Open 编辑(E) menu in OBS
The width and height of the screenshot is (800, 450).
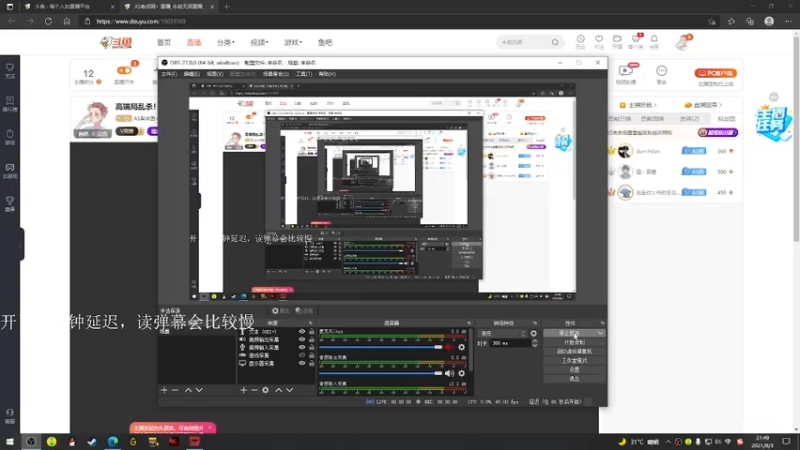coord(191,74)
